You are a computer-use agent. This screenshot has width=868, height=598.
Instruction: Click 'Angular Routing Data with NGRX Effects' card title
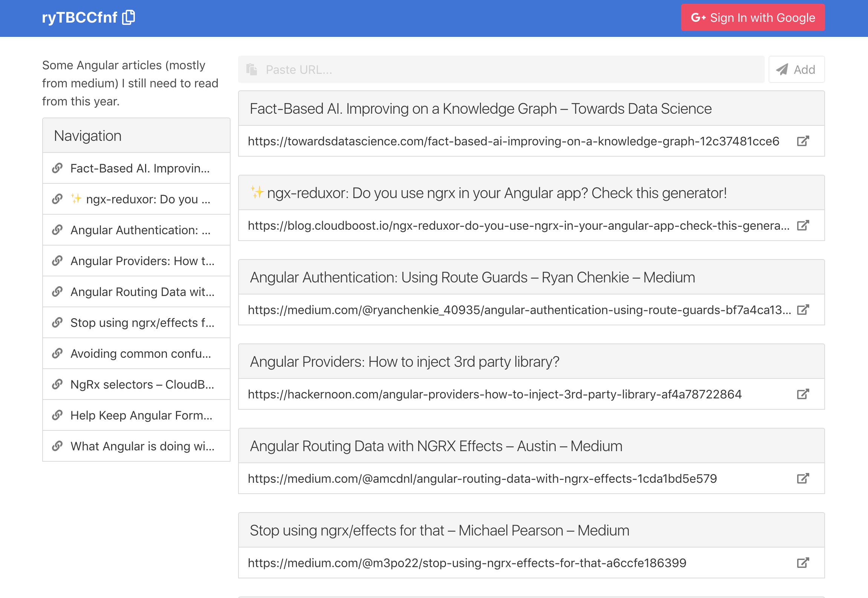pyautogui.click(x=436, y=446)
